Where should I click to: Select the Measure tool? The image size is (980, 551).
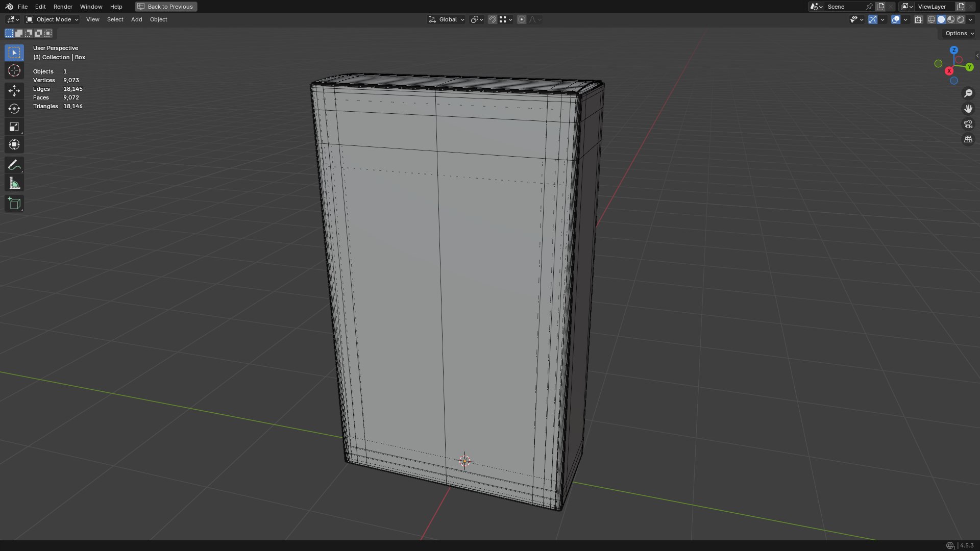(14, 183)
